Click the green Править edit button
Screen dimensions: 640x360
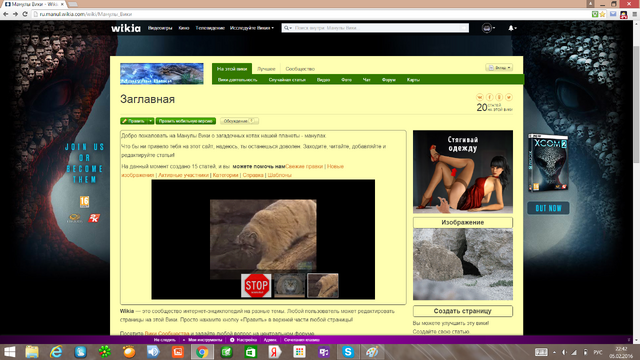tap(134, 121)
